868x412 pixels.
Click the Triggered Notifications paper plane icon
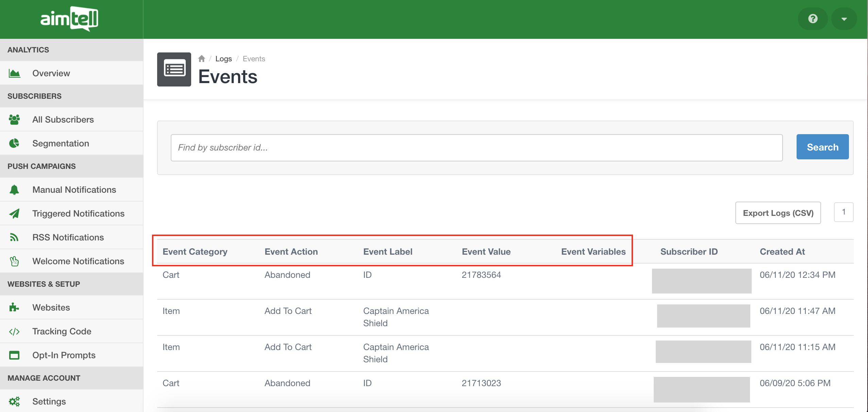[14, 213]
